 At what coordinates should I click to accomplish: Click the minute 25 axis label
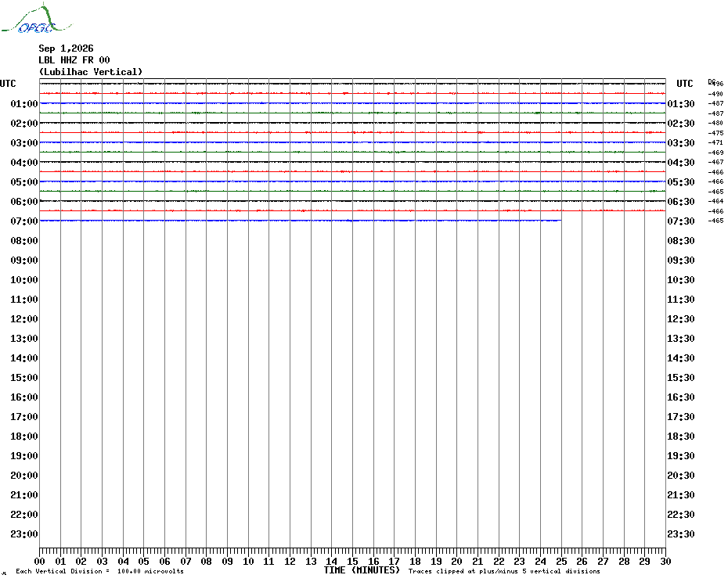561,561
